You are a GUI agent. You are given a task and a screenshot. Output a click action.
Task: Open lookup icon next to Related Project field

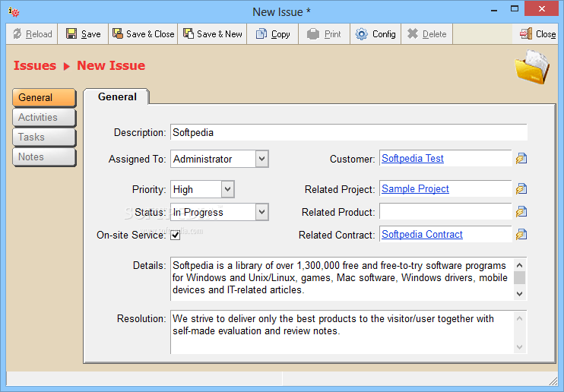(x=521, y=189)
